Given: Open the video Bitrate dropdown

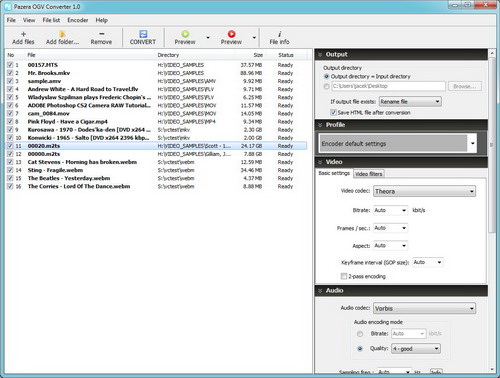Looking at the screenshot, I should [390, 210].
